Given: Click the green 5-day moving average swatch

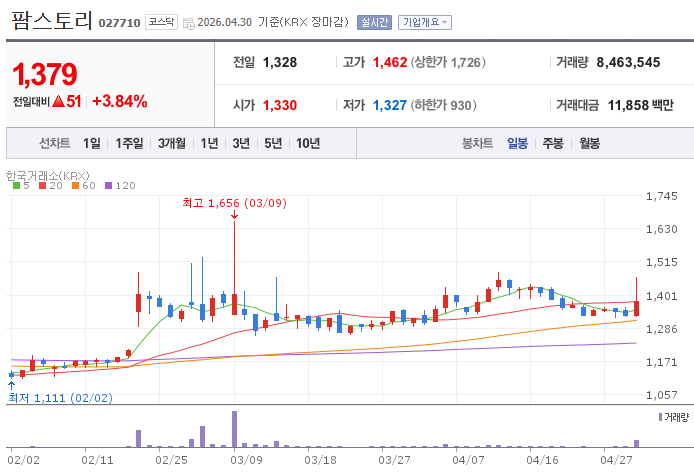Looking at the screenshot, I should coord(16,186).
